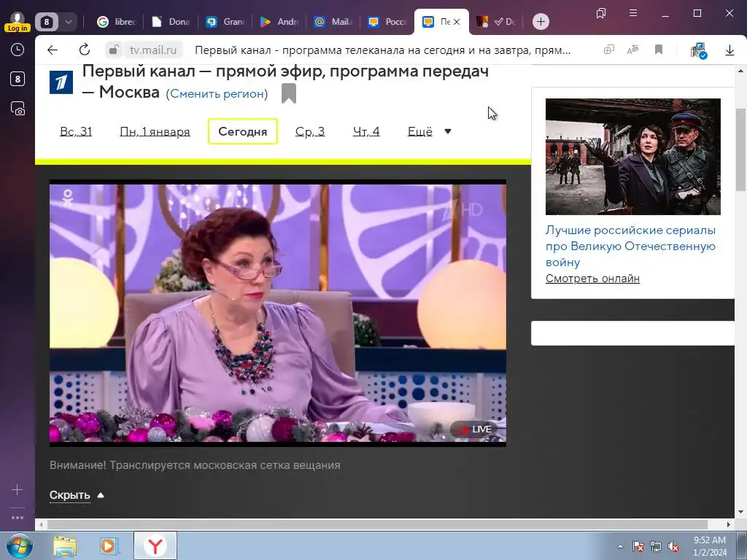
Task: Click the Смотреть онлайн link
Action: [592, 279]
